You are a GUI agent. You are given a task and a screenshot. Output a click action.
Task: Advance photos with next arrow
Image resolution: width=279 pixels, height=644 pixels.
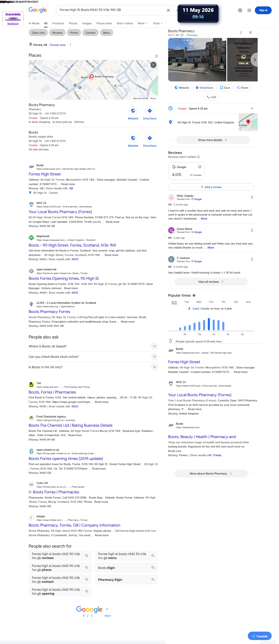(257, 60)
